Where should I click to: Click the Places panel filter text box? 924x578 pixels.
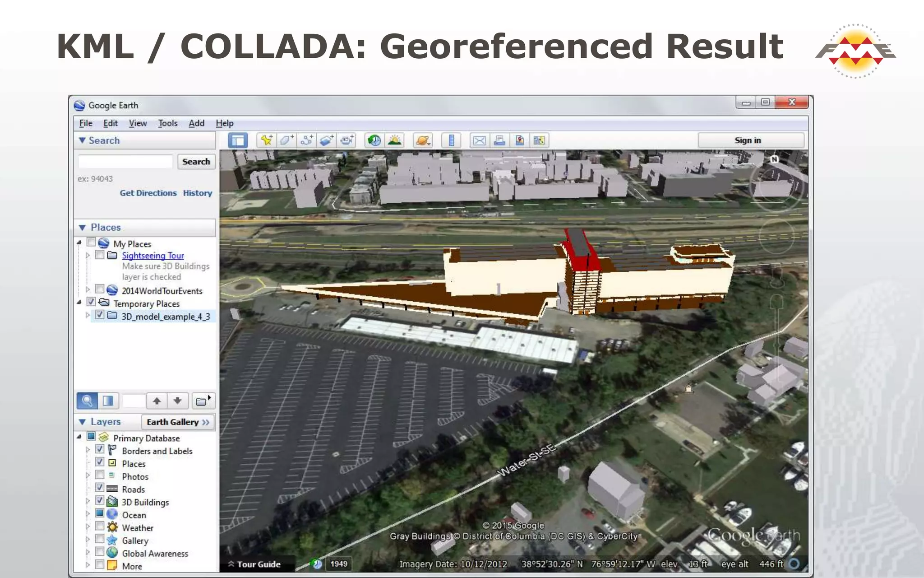[134, 401]
